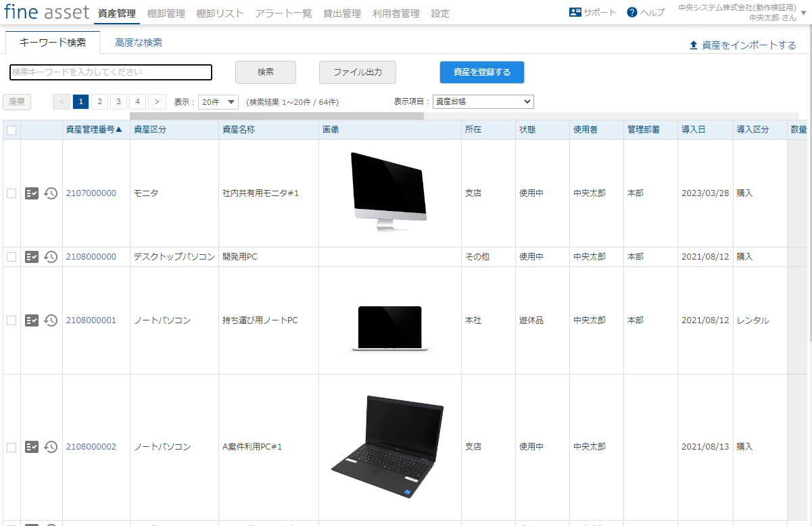Open the 棚卸管理 menu item
Viewport: 812px width, 526px height.
pos(166,12)
